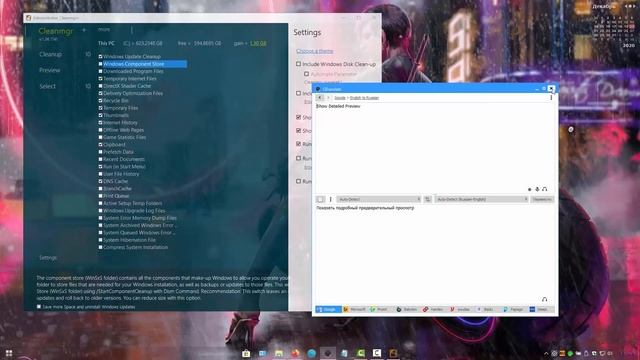This screenshot has height=360, width=640.
Task: Click English to Russian link
Action: [x=364, y=98]
